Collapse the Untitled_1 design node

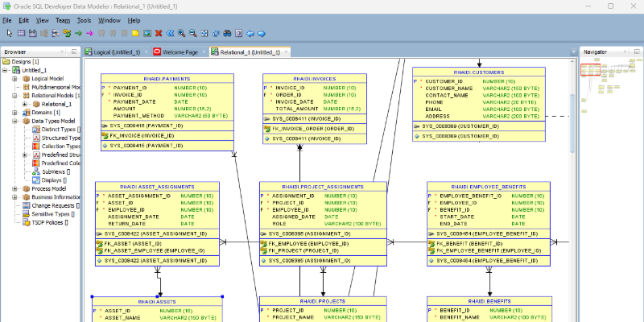point(5,70)
